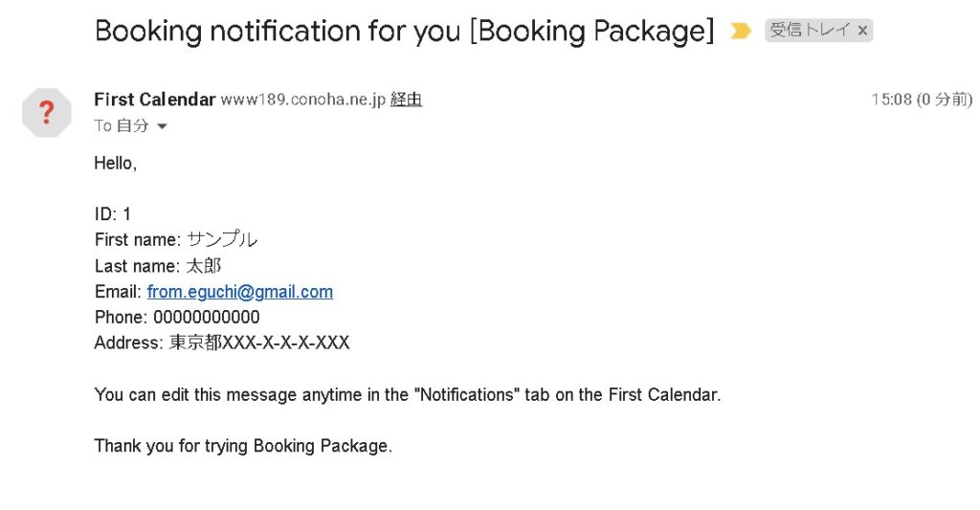The image size is (980, 510).
Task: Click the yellow importance marker icon
Action: click(740, 32)
